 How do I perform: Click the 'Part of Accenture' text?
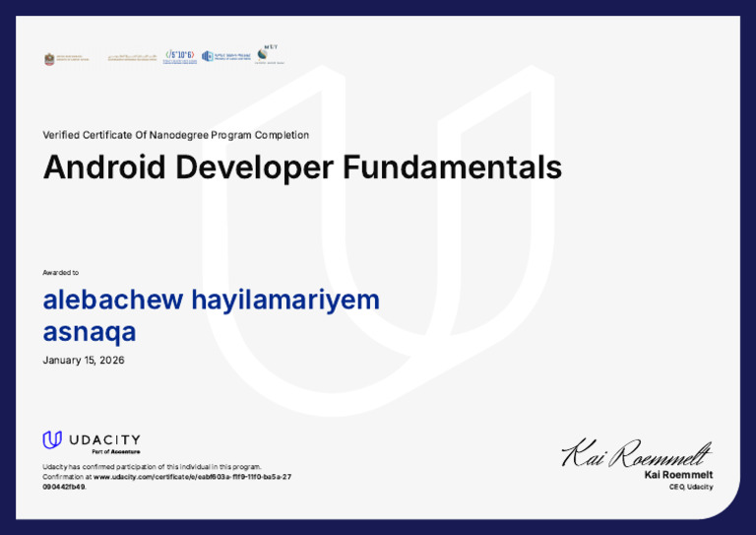click(116, 452)
